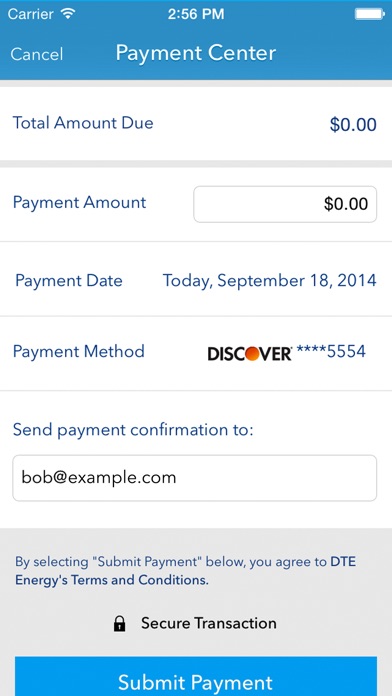392x696 pixels.
Task: Tap the Secure Transaction label
Action: point(209,623)
